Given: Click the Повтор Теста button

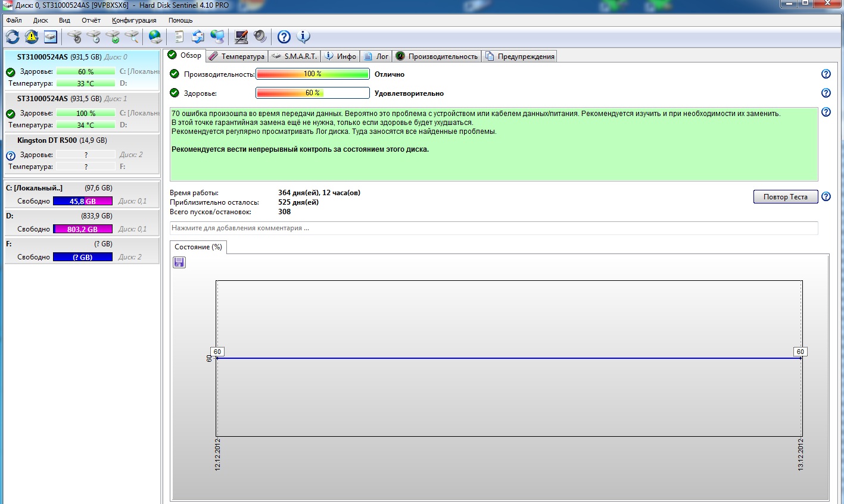Looking at the screenshot, I should coord(786,197).
